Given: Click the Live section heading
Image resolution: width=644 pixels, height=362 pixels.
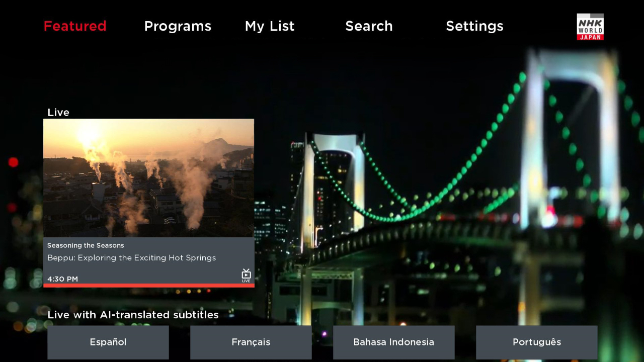Looking at the screenshot, I should point(58,112).
